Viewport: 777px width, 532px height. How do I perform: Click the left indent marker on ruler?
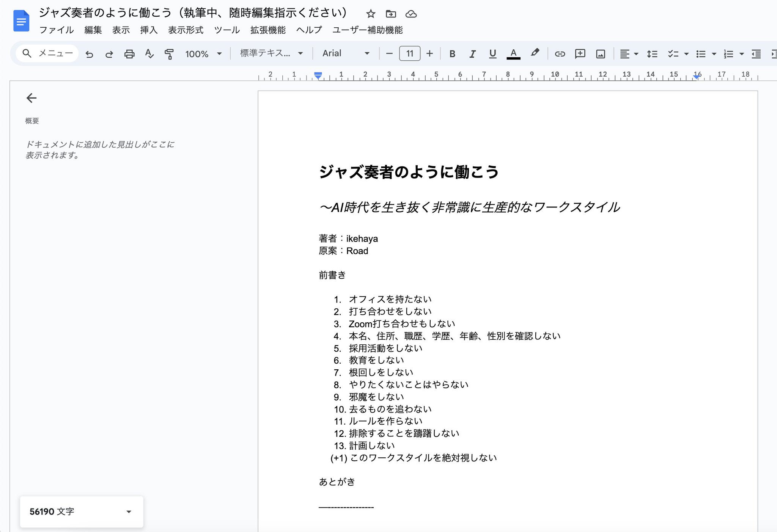pos(318,75)
